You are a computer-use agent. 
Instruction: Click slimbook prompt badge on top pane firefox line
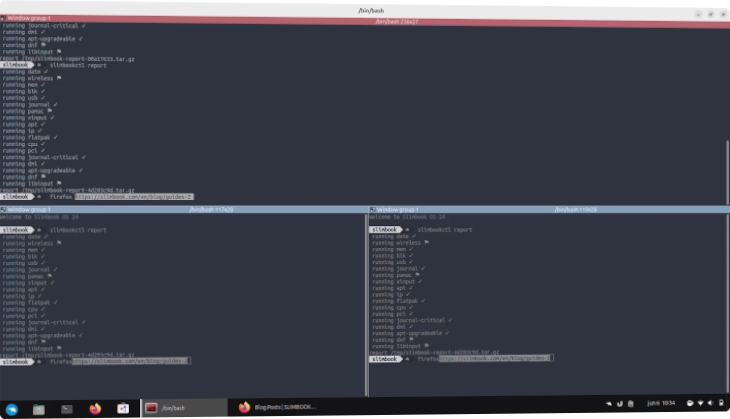point(17,197)
